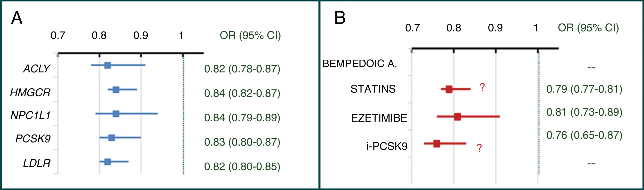Select the panel A letter label
The height and width of the screenshot is (190, 644).
tap(17, 18)
